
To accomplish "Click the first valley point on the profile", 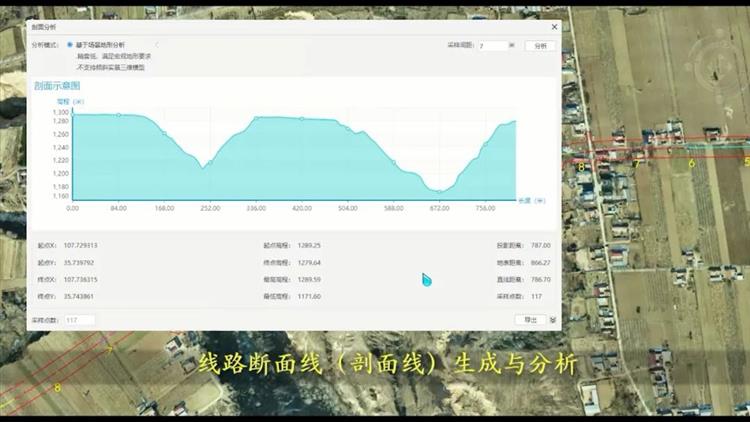I will [x=210, y=162].
